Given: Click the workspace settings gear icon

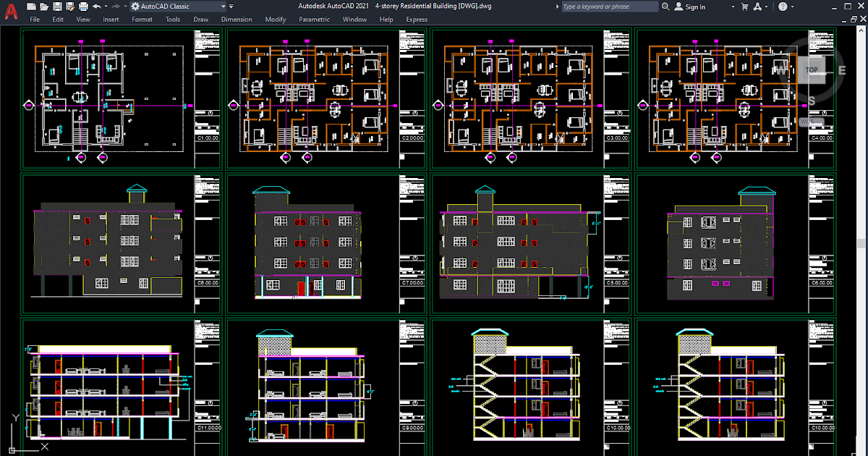Looking at the screenshot, I should (136, 6).
